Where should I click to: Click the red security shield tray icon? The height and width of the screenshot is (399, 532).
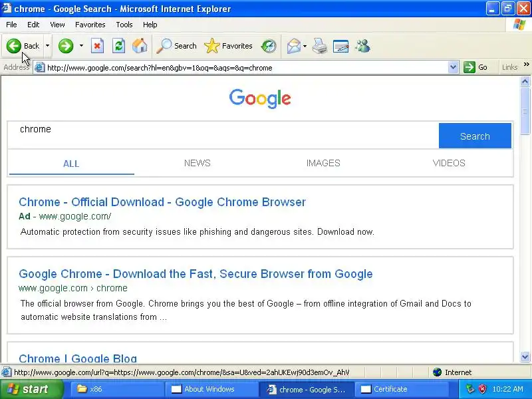[x=483, y=389]
